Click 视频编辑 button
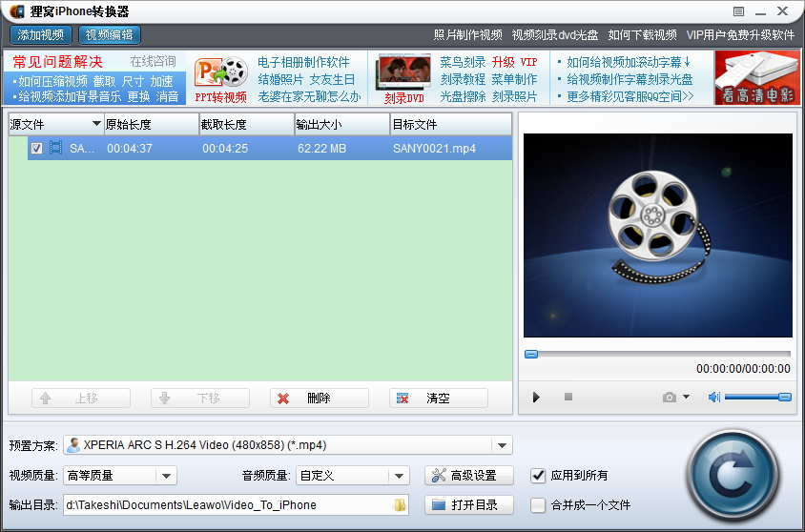The height and width of the screenshot is (532, 805). pos(109,35)
